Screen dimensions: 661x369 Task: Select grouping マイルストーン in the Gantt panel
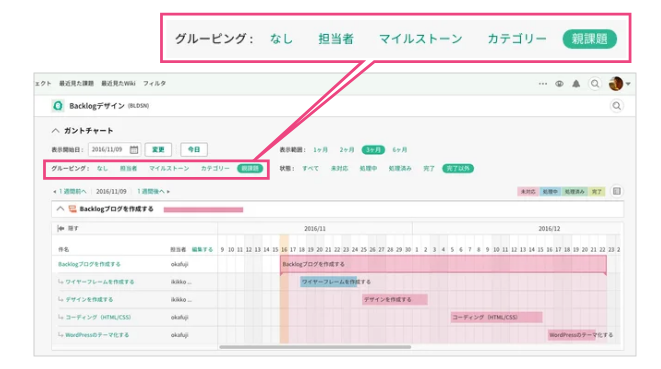pyautogui.click(x=169, y=168)
